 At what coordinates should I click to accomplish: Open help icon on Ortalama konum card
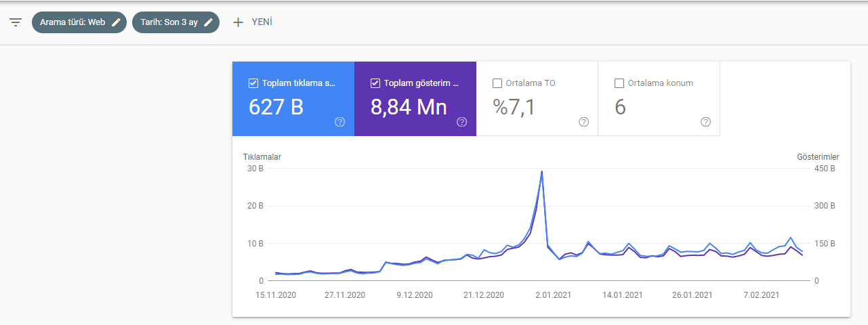(x=706, y=122)
